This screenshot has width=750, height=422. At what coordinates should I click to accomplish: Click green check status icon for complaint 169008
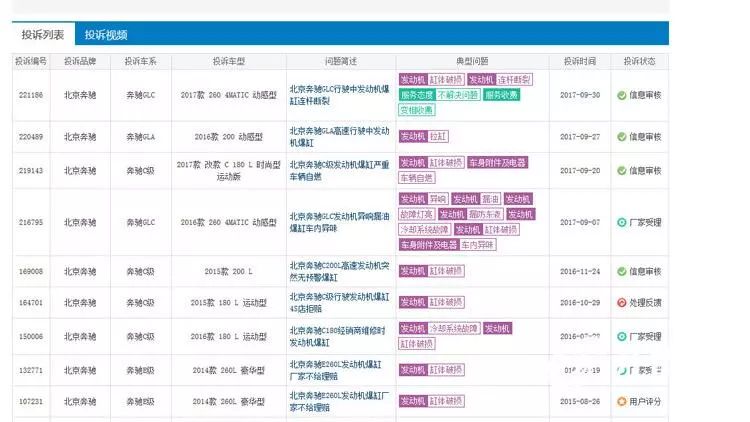tap(621, 271)
